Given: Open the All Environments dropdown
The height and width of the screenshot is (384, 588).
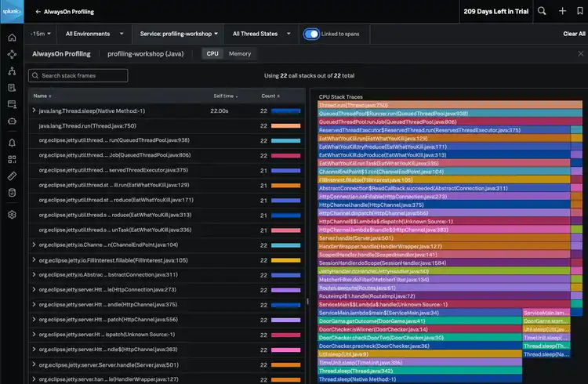Looking at the screenshot, I should pos(92,34).
